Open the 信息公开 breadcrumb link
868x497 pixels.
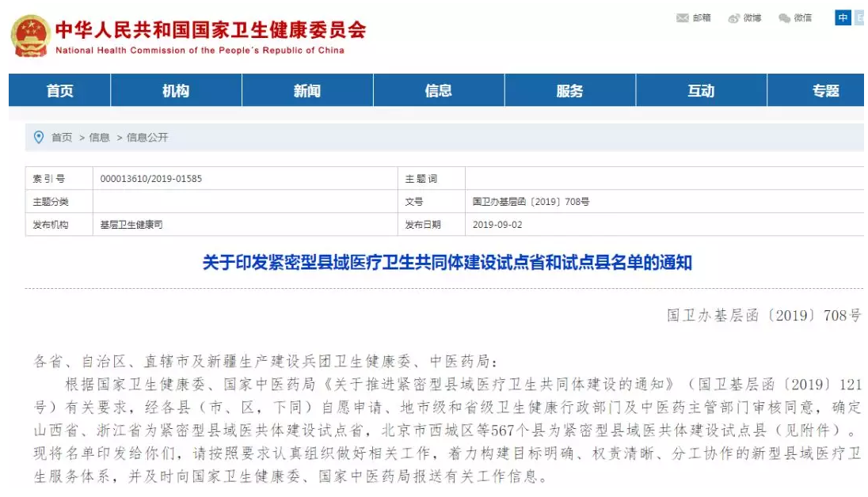point(147,137)
